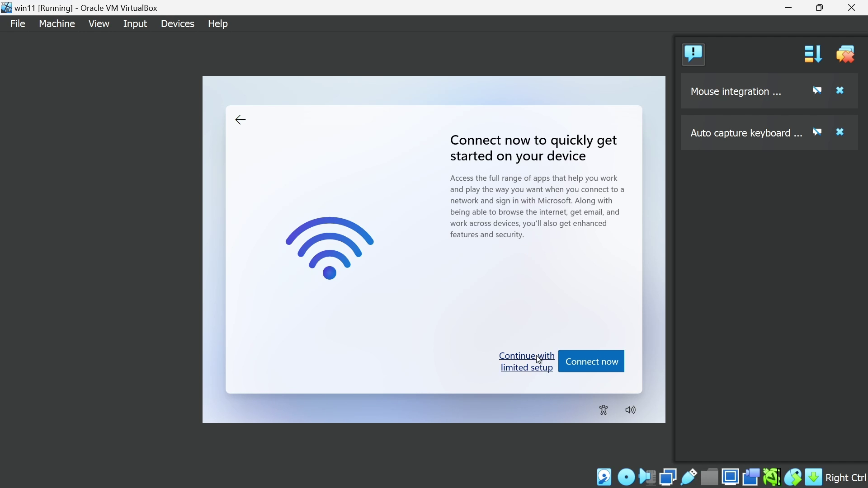Open the accessibility icon in setup
The image size is (868, 488).
point(604,410)
